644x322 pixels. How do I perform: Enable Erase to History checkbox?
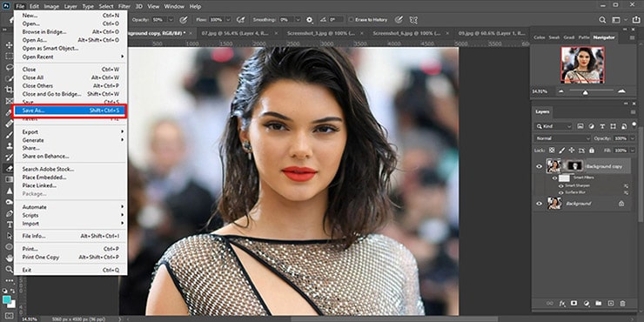click(352, 20)
